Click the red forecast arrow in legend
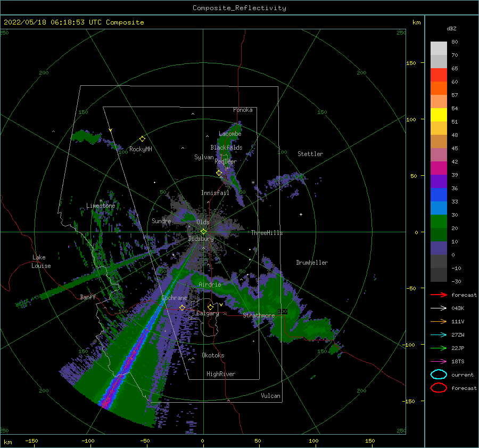Screen dimensions: 479x448 [439, 295]
